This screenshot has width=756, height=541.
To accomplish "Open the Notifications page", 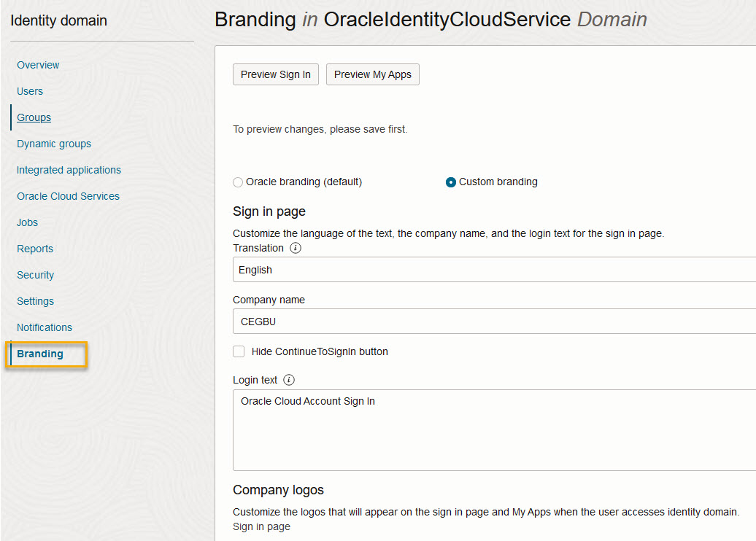I will pos(45,327).
